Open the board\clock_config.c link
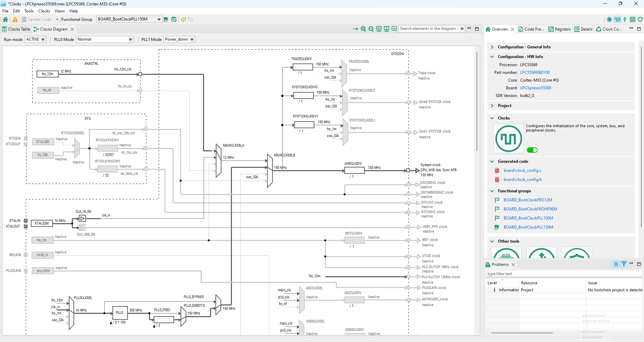Image resolution: width=644 pixels, height=342 pixels. (x=523, y=170)
